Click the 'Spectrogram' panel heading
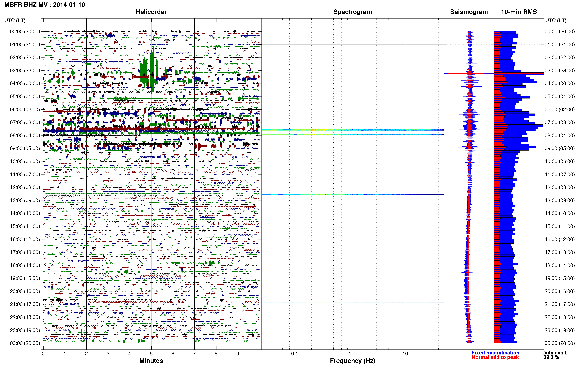The height and width of the screenshot is (368, 588). click(352, 12)
